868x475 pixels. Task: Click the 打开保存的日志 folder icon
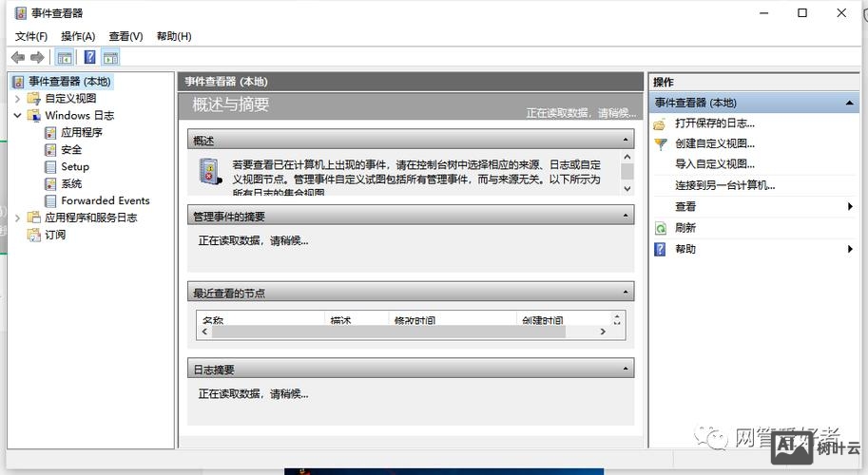click(659, 124)
